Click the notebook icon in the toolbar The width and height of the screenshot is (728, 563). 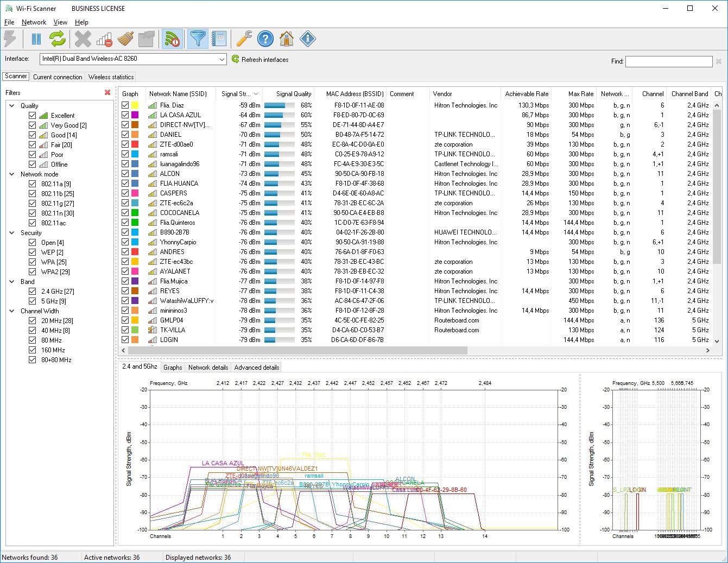219,39
